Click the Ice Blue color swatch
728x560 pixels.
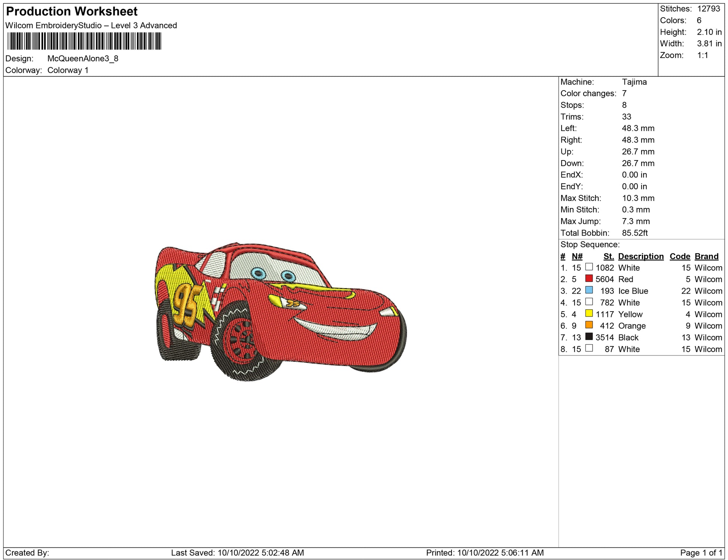[x=589, y=290]
